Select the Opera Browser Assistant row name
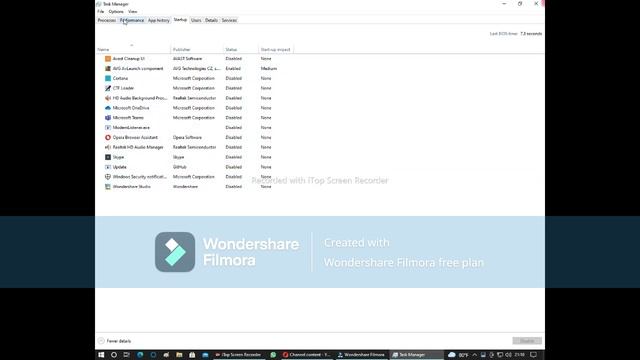Screen dimensions: 640x360 tap(135, 138)
